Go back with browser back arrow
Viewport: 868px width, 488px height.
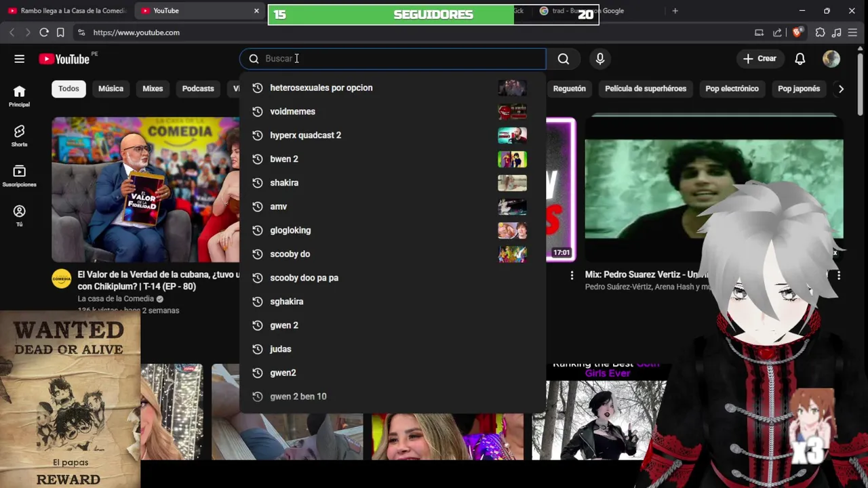click(12, 33)
